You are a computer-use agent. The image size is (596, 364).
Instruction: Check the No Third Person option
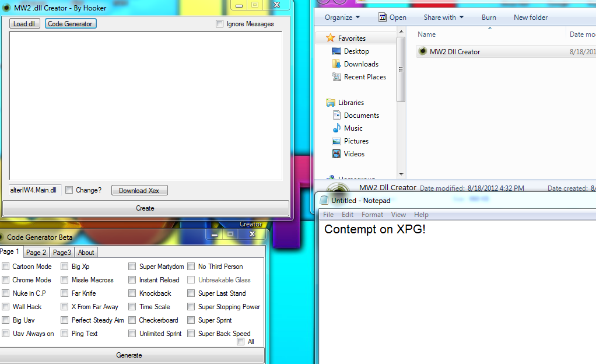(x=191, y=266)
